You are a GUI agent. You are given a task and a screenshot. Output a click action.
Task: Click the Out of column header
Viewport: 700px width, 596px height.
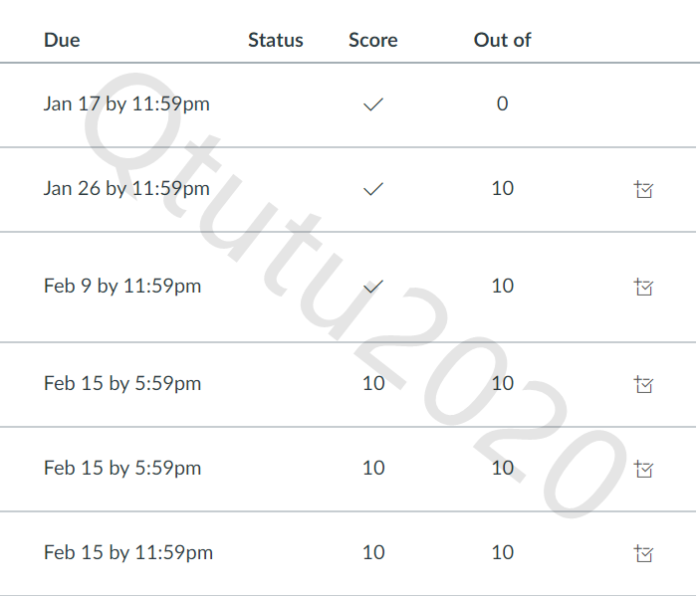coord(502,41)
